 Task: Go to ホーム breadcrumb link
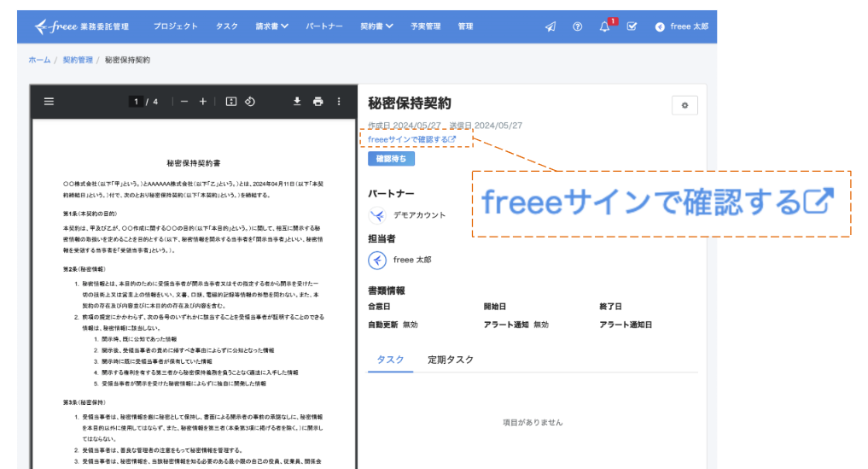tap(39, 60)
